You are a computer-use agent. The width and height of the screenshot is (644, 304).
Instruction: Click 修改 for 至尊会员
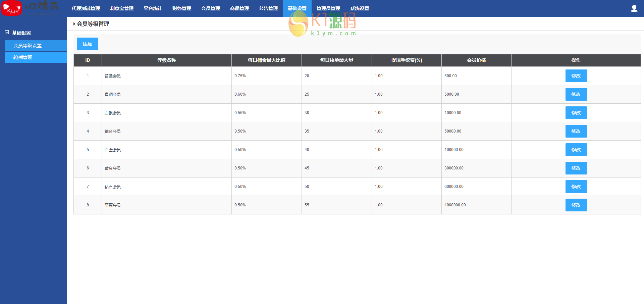pyautogui.click(x=576, y=205)
